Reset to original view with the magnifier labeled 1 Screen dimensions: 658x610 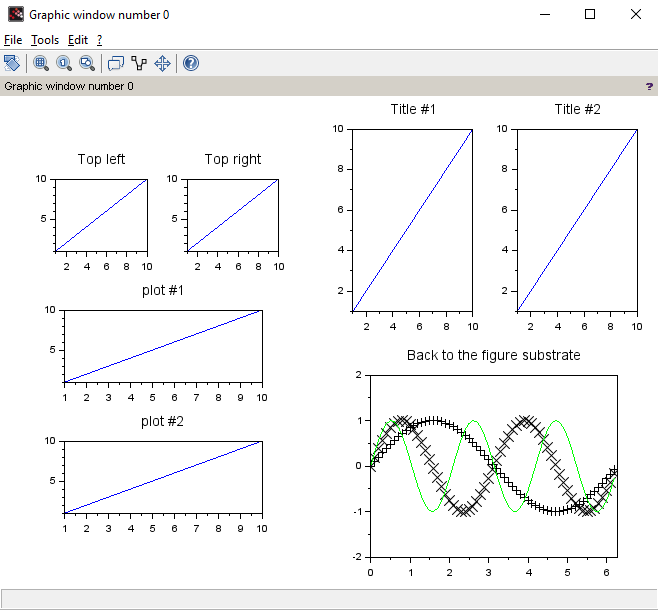64,63
